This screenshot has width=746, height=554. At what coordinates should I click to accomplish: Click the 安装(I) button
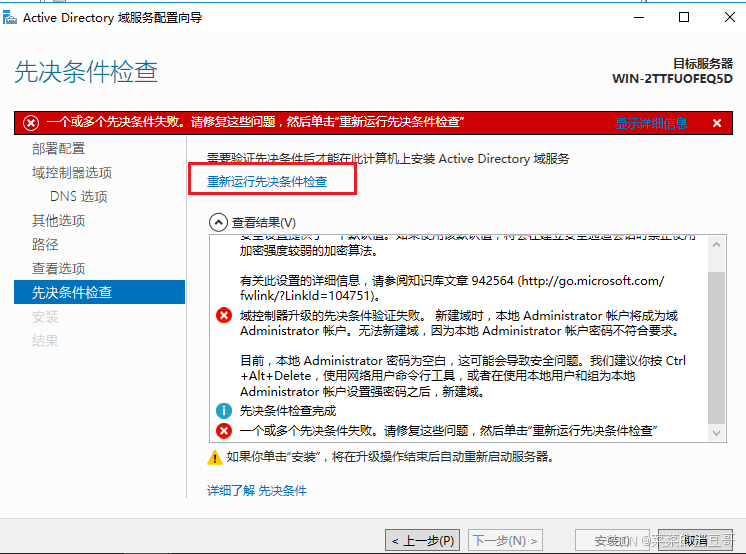[612, 541]
